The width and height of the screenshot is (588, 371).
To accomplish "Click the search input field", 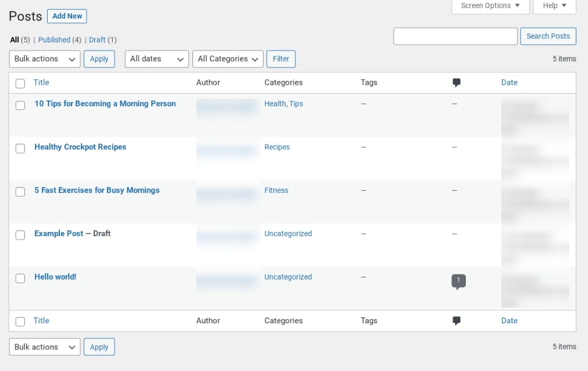I will (x=455, y=36).
